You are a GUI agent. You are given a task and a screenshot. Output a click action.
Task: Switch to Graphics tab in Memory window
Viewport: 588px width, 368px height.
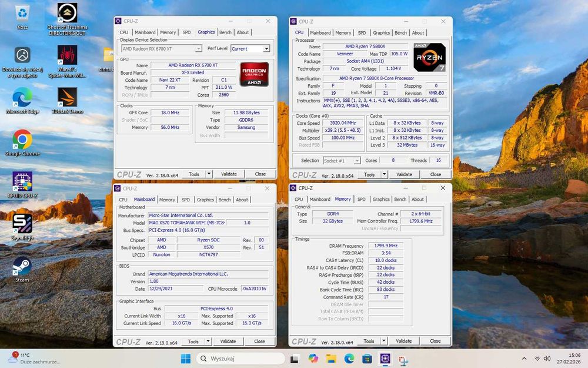pos(381,200)
